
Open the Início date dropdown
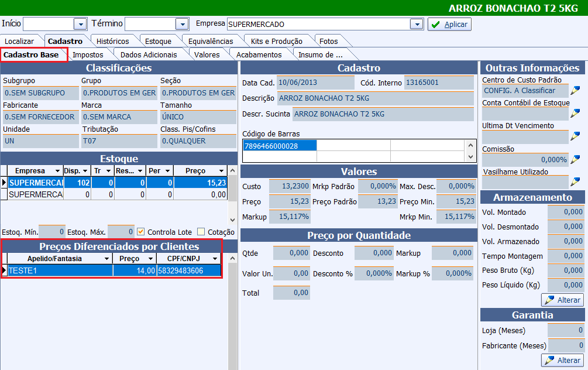80,24
